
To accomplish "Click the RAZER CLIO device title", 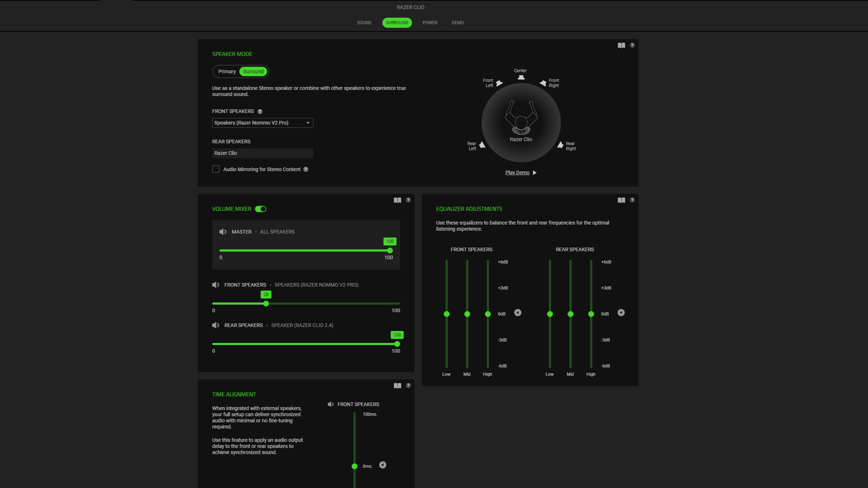I will click(410, 7).
